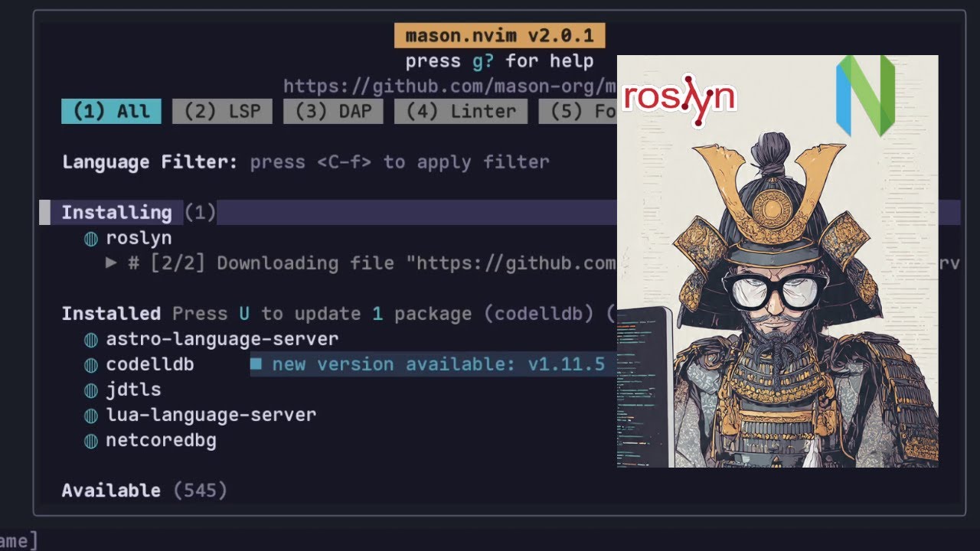Click the Language Filter line
Screen dimensions: 980x551
pos(305,162)
